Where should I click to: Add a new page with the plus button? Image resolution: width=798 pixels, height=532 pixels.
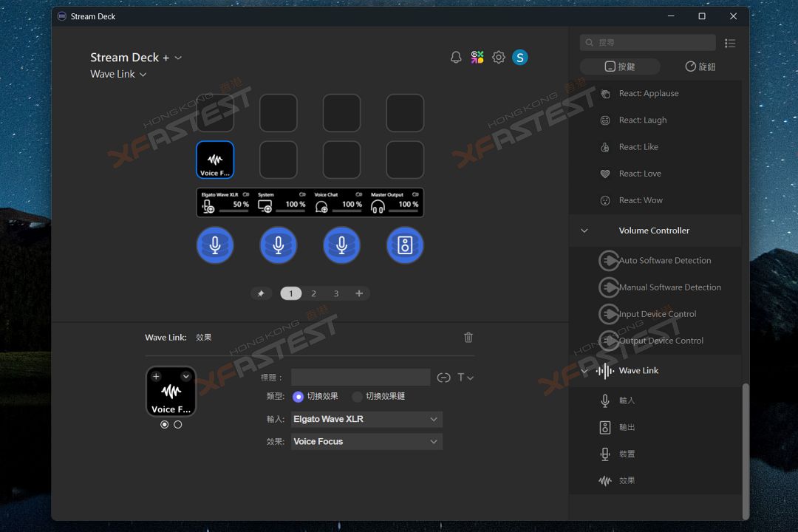coord(359,294)
